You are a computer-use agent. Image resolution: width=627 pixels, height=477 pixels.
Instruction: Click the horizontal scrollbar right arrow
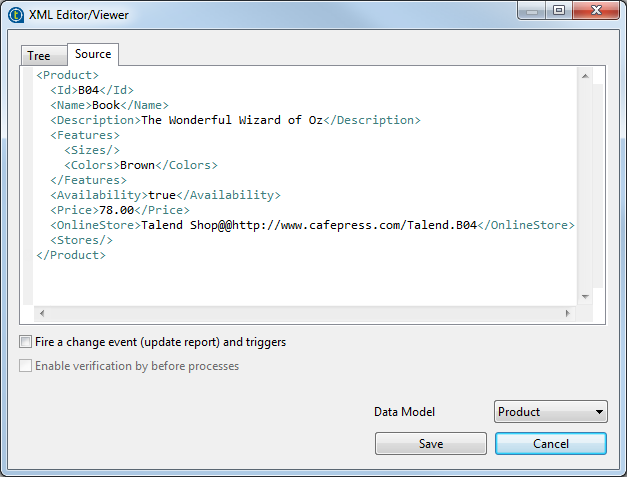click(568, 314)
